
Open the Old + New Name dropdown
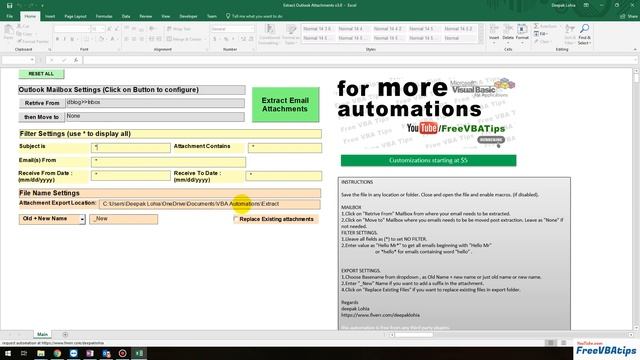pos(82,219)
